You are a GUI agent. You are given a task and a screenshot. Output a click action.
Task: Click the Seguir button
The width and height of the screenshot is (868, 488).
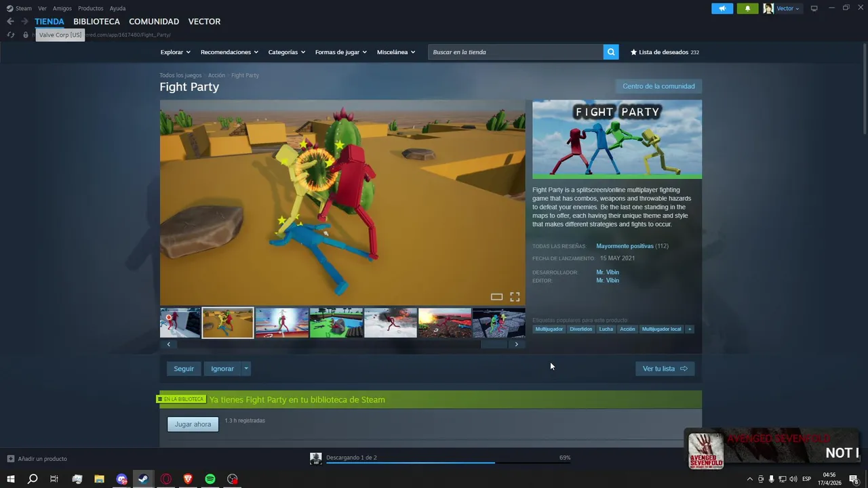tap(184, 369)
